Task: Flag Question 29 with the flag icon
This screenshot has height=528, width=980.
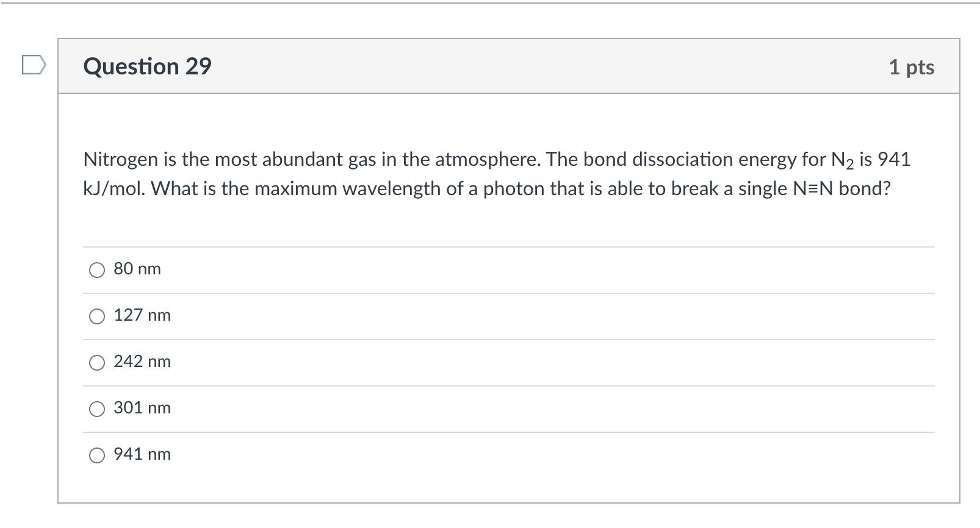Action: (x=34, y=65)
